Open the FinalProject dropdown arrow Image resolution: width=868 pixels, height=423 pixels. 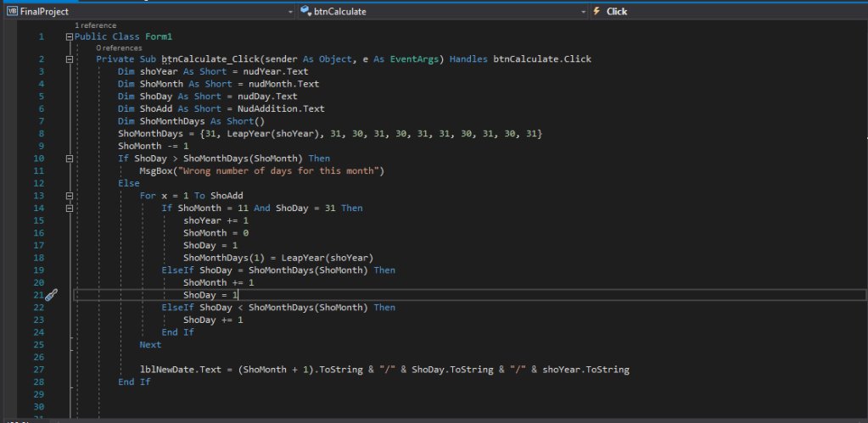coord(291,12)
